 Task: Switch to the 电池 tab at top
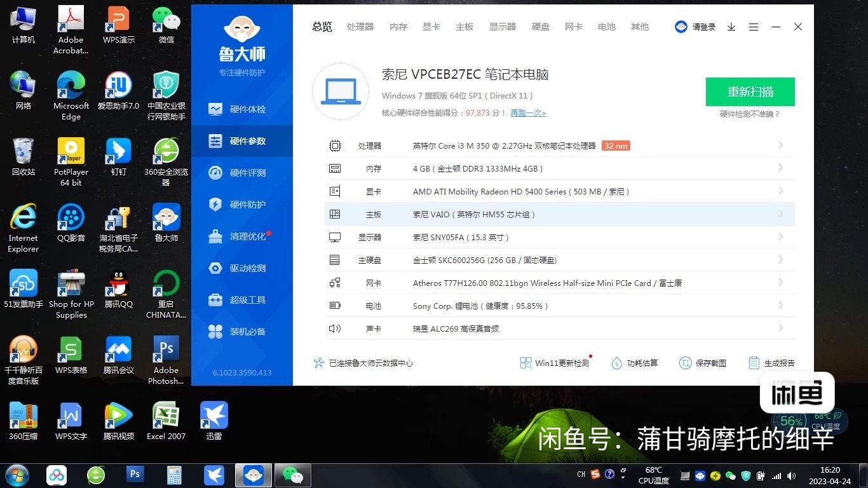click(607, 27)
